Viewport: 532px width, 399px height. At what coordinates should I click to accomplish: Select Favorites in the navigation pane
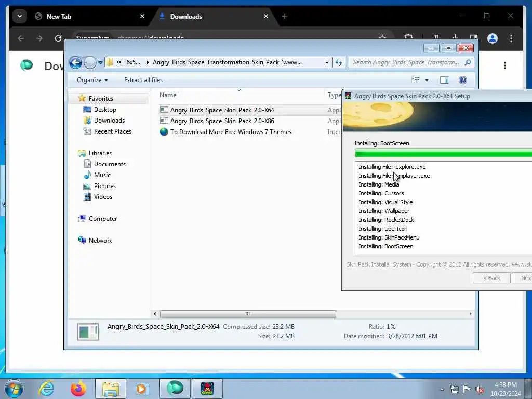101,99
